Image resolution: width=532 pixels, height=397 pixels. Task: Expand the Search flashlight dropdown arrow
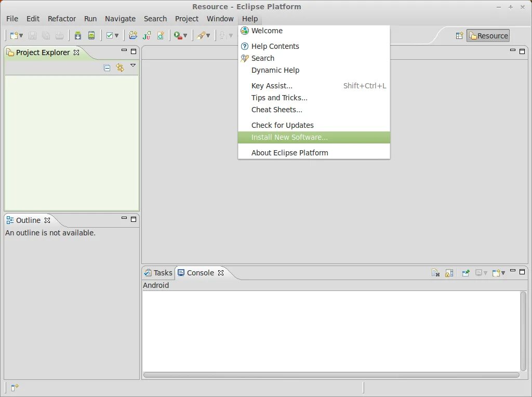[x=208, y=36]
